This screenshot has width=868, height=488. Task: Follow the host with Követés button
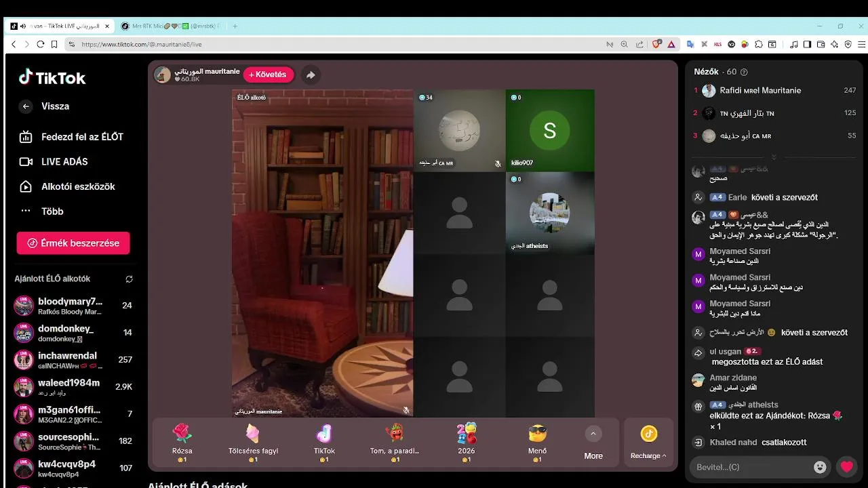tap(269, 75)
